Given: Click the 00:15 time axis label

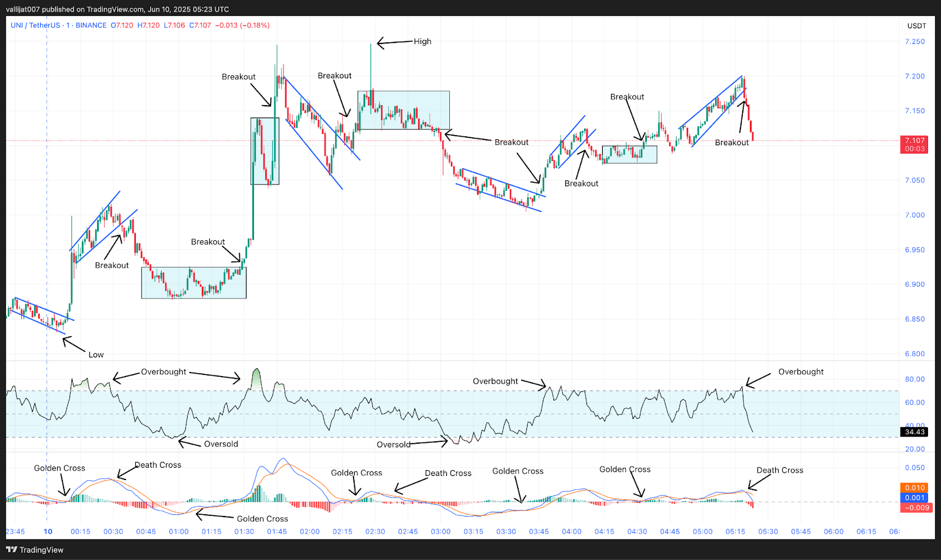Looking at the screenshot, I should tap(81, 532).
